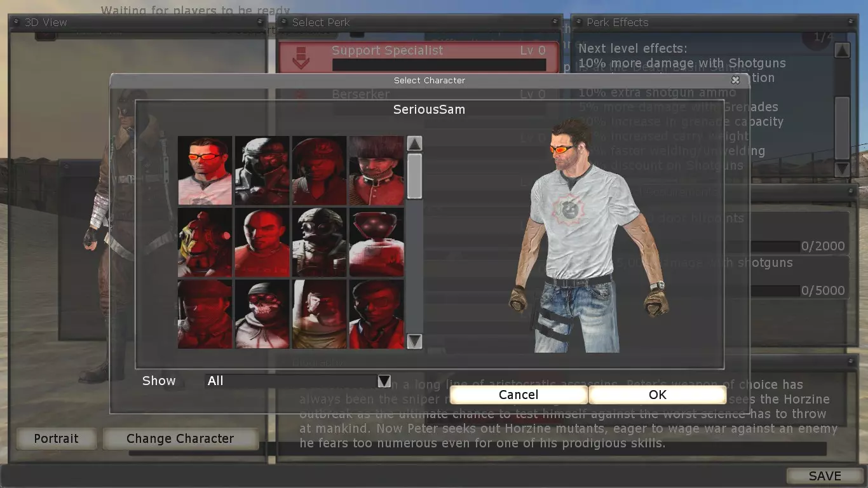
Task: Pick the portrait of the man in a flat cap
Action: [205, 314]
